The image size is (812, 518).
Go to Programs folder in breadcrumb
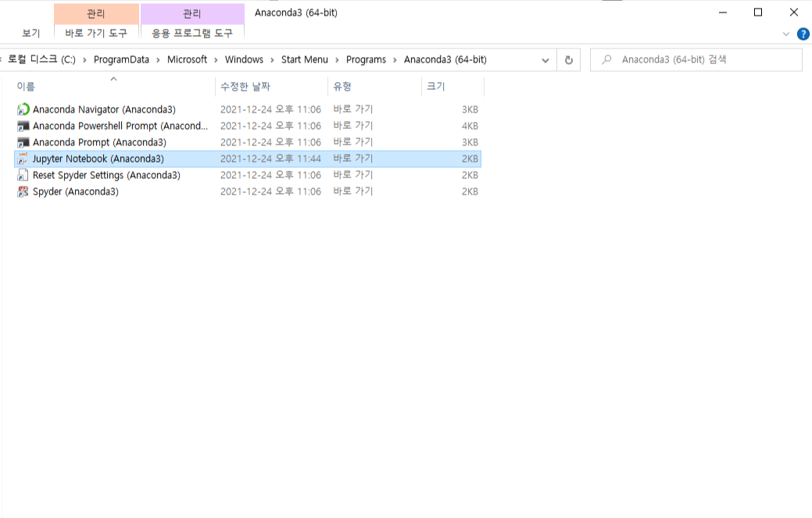pyautogui.click(x=366, y=59)
